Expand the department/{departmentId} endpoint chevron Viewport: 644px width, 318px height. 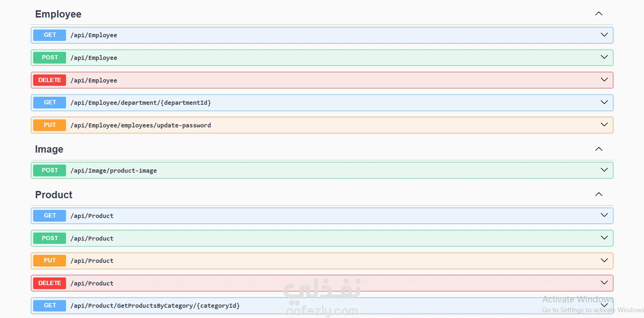(604, 102)
